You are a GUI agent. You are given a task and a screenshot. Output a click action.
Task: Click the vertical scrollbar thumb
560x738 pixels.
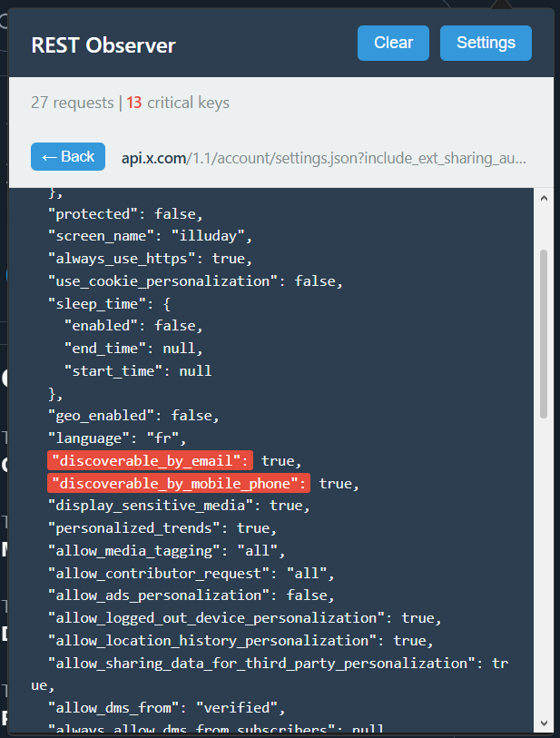click(x=544, y=334)
